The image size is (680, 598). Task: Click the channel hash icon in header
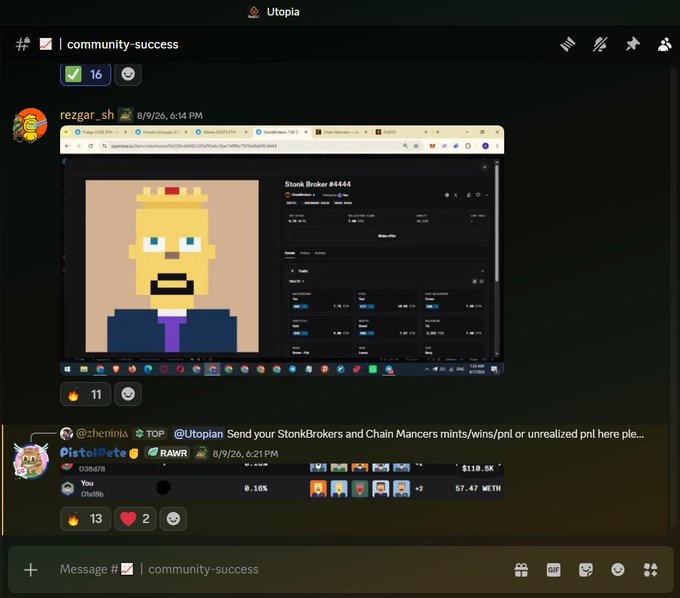coord(23,44)
